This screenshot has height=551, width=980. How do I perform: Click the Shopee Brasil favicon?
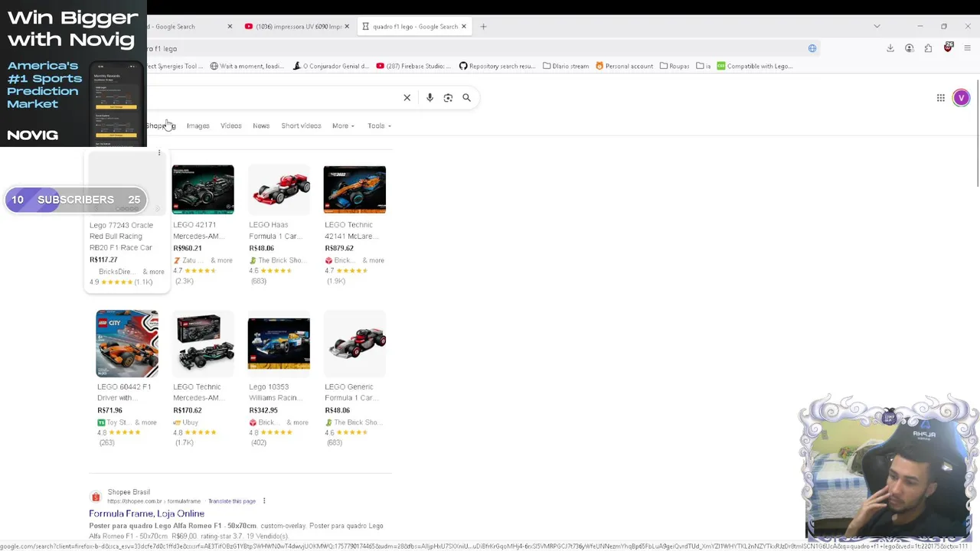(96, 497)
